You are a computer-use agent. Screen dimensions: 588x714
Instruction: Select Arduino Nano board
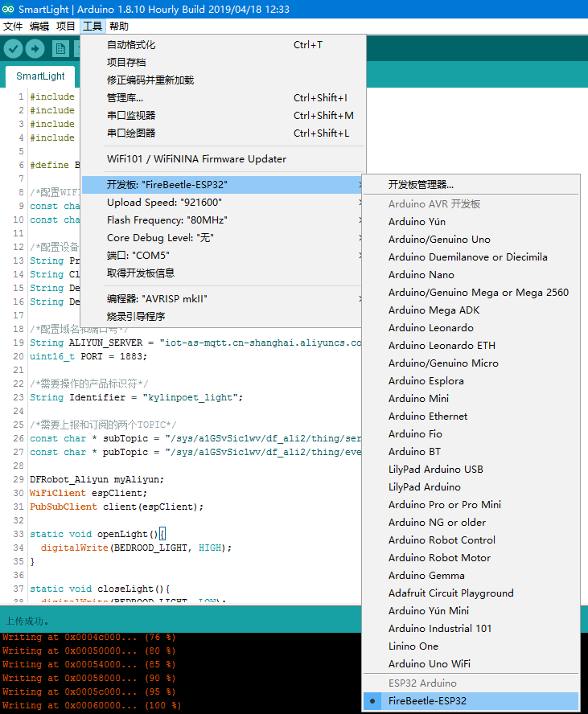pyautogui.click(x=471, y=275)
